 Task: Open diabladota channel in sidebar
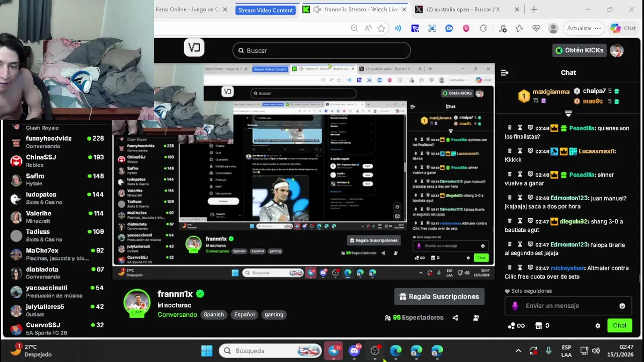click(57, 273)
